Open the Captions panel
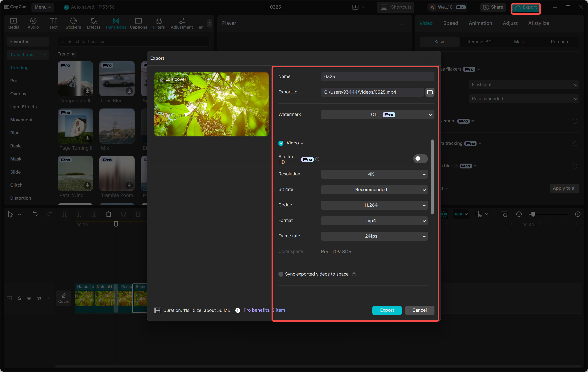 coord(138,23)
